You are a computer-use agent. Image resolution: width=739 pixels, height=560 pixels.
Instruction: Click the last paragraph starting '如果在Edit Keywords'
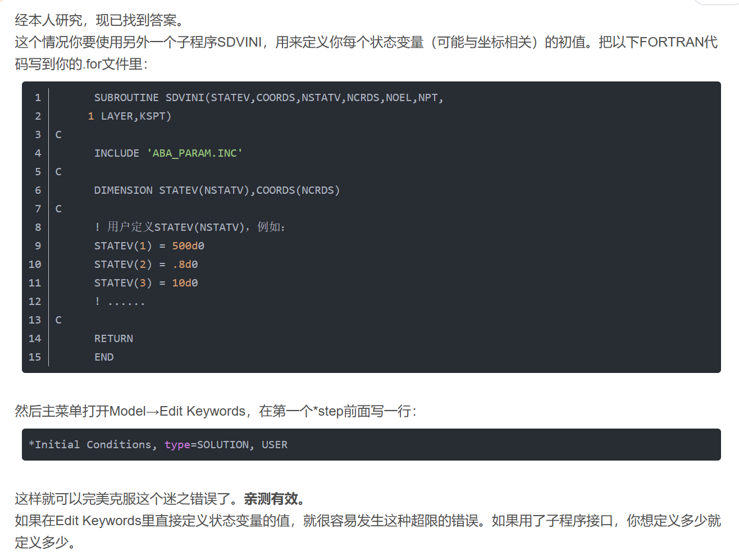coord(368,532)
